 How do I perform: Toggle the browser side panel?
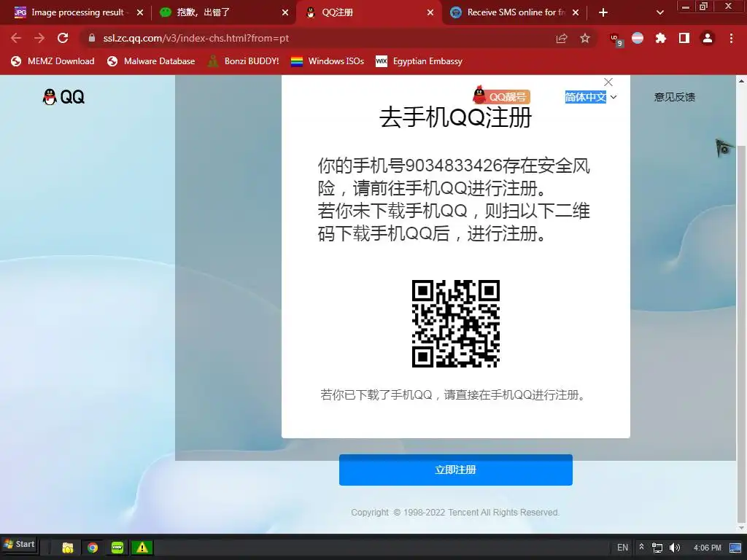(x=684, y=38)
